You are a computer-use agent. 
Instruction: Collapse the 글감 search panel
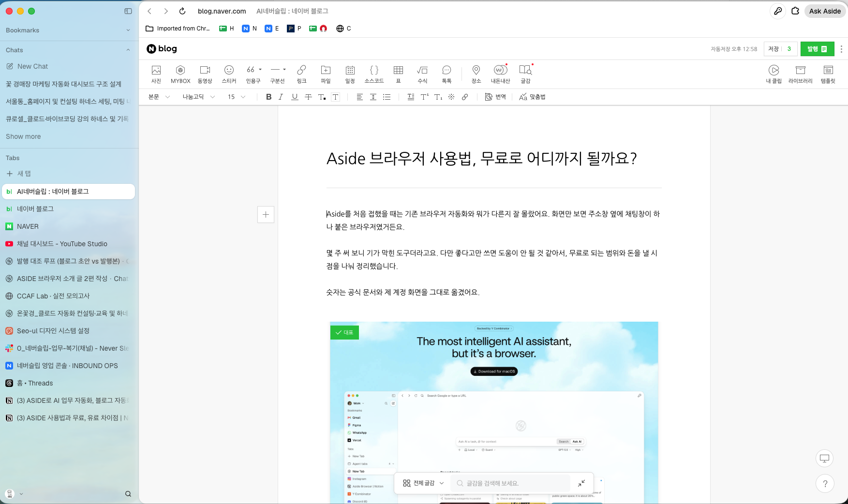click(581, 483)
